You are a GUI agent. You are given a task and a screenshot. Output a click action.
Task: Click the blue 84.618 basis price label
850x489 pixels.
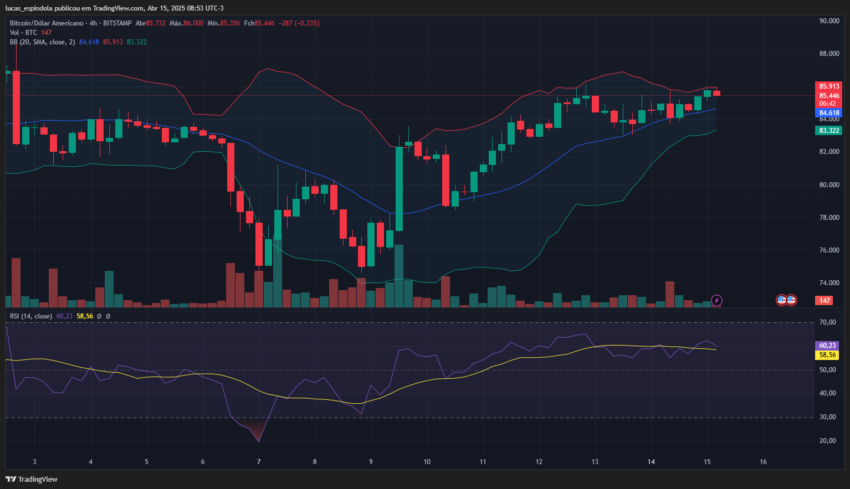click(828, 113)
